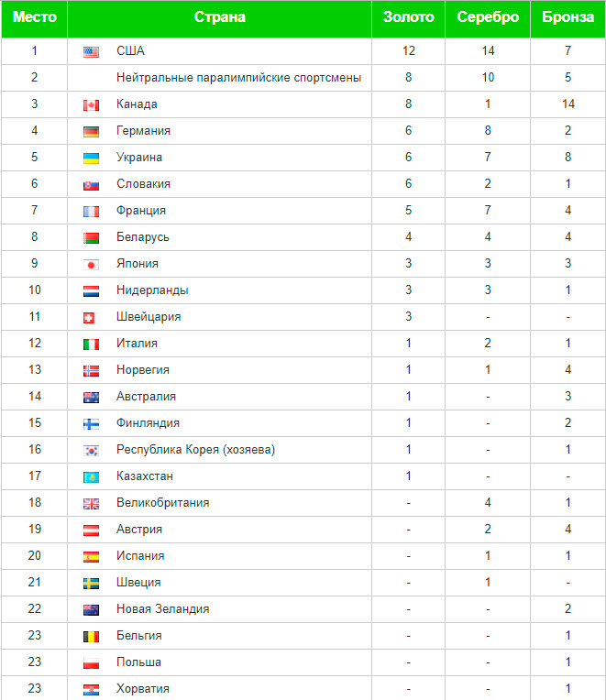This screenshot has width=606, height=700.
Task: Click the Бронза column header
Action: 567,17
